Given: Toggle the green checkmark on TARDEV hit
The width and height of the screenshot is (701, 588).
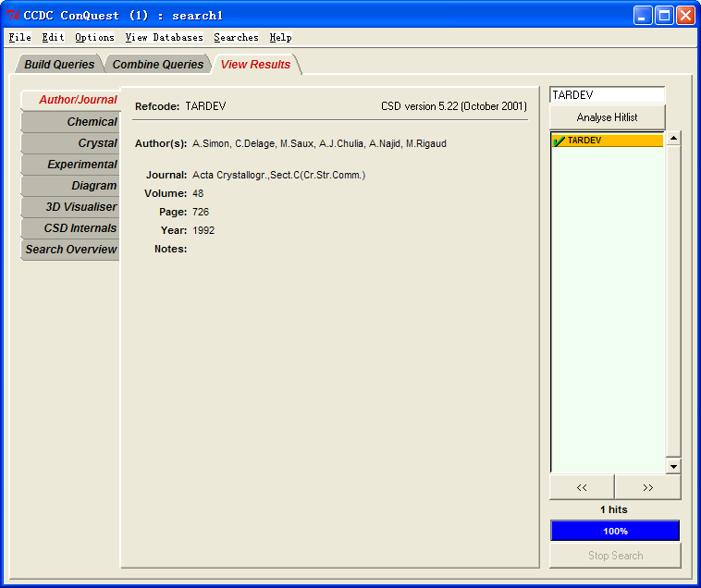Looking at the screenshot, I should pyautogui.click(x=559, y=141).
